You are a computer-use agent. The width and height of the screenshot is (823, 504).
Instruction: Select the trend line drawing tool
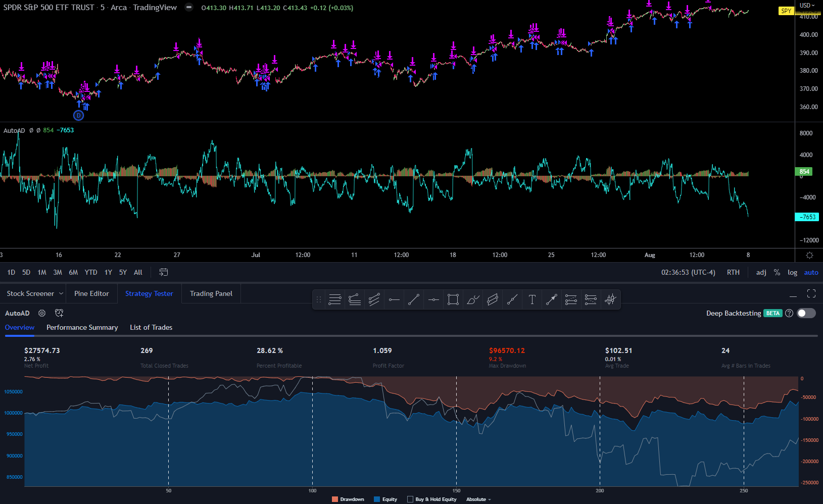click(x=414, y=300)
